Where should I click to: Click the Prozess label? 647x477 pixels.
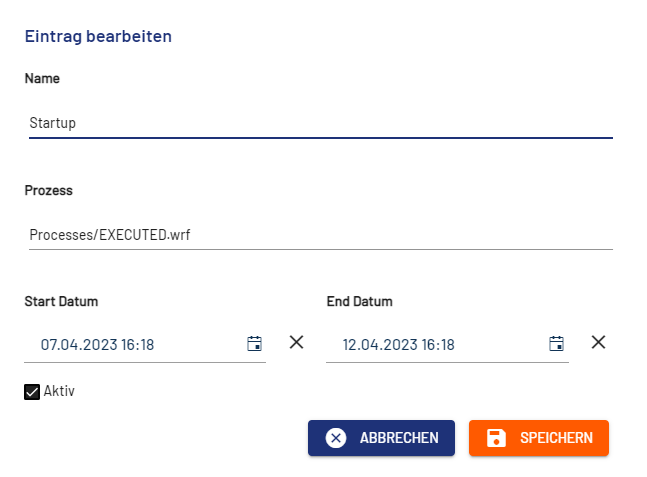pyautogui.click(x=49, y=190)
